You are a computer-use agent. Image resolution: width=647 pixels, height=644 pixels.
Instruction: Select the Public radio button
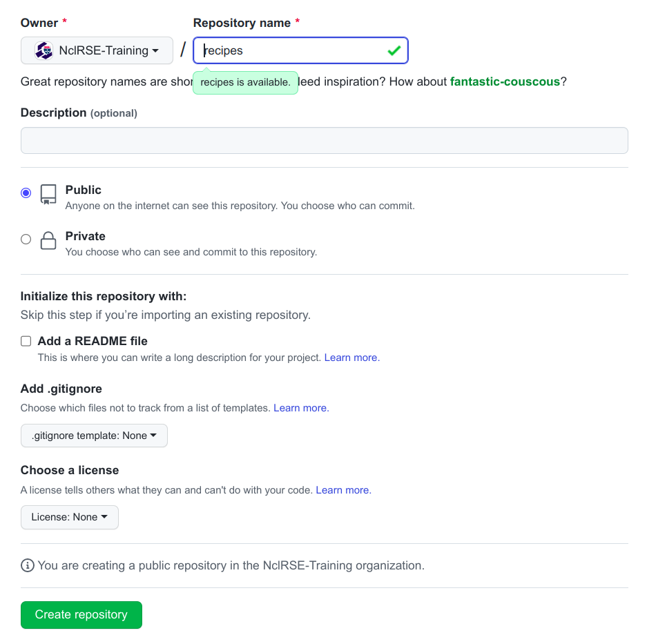click(26, 193)
